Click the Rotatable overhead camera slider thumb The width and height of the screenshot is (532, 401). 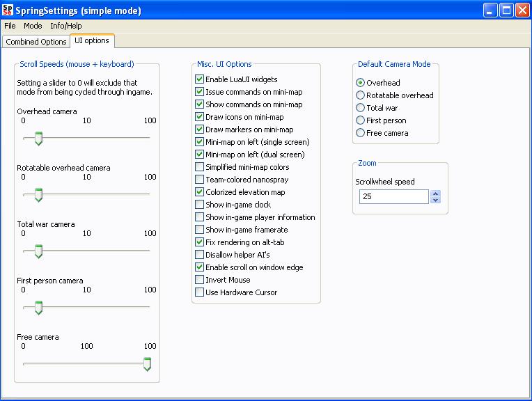tap(39, 195)
